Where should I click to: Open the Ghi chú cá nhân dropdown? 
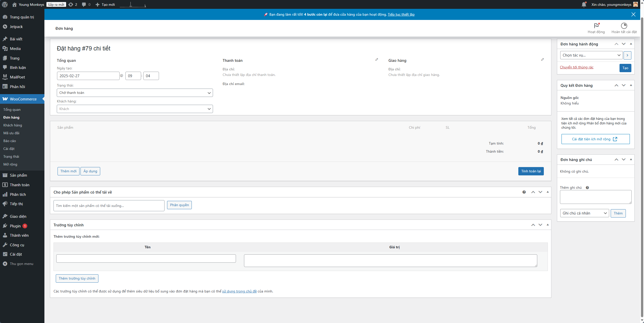point(584,213)
